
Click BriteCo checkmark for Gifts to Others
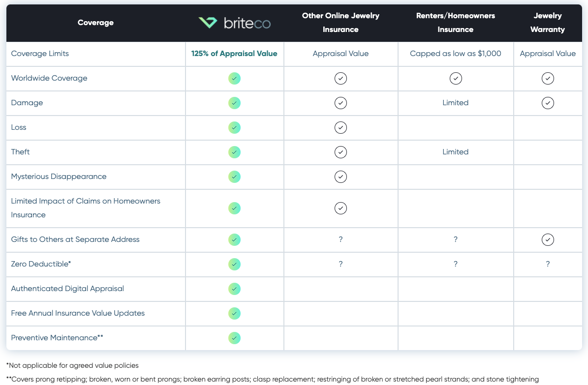[x=234, y=239]
